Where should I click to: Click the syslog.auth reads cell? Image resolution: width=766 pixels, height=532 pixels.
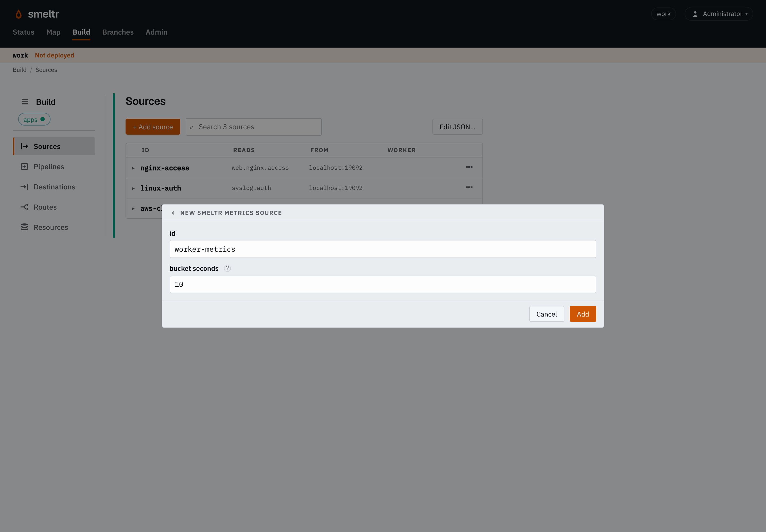click(251, 188)
